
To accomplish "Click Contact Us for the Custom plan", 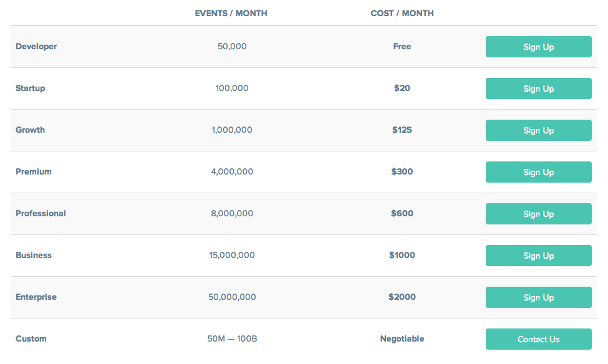I will 538,339.
